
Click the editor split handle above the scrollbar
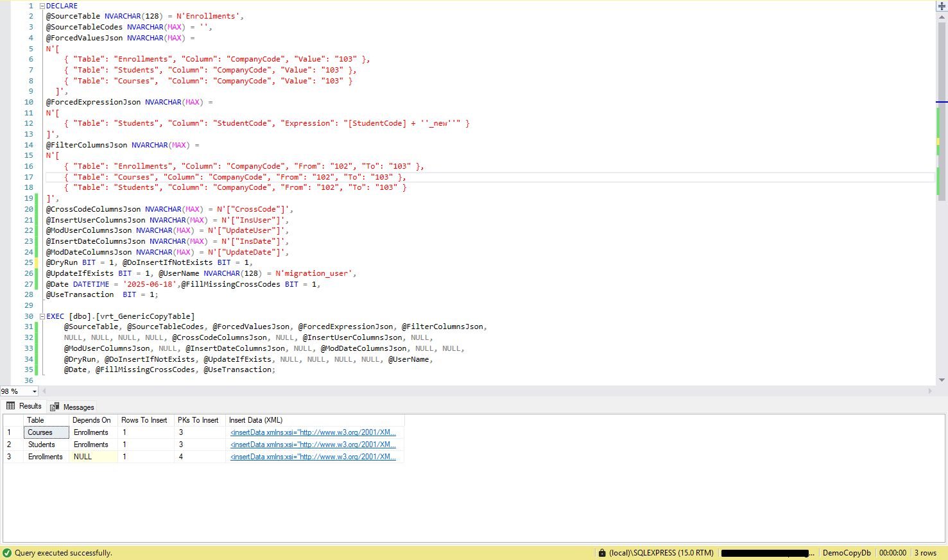pos(942,6)
